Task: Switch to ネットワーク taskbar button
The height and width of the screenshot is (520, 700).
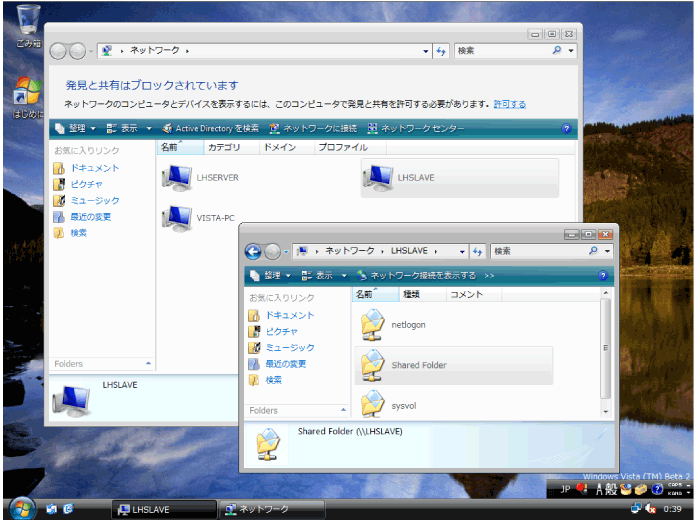Action: tap(271, 509)
